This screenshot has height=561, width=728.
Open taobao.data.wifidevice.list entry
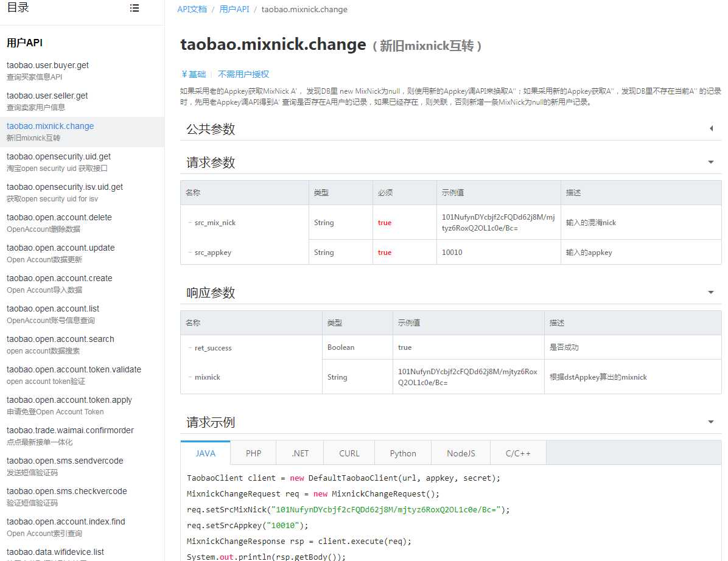(x=55, y=553)
